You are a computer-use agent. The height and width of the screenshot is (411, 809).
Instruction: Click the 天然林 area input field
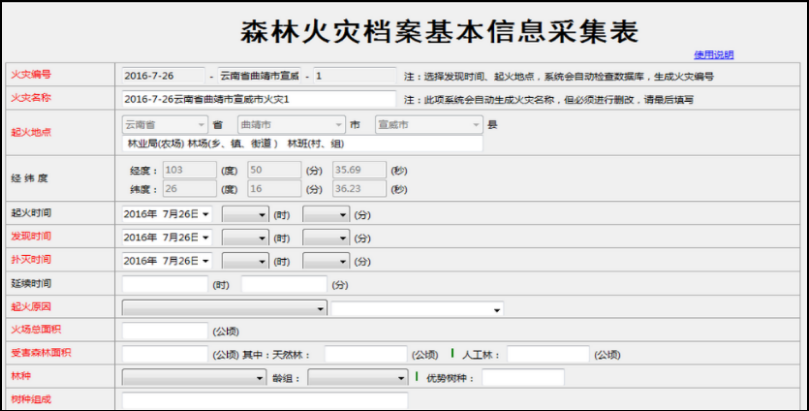[366, 354]
